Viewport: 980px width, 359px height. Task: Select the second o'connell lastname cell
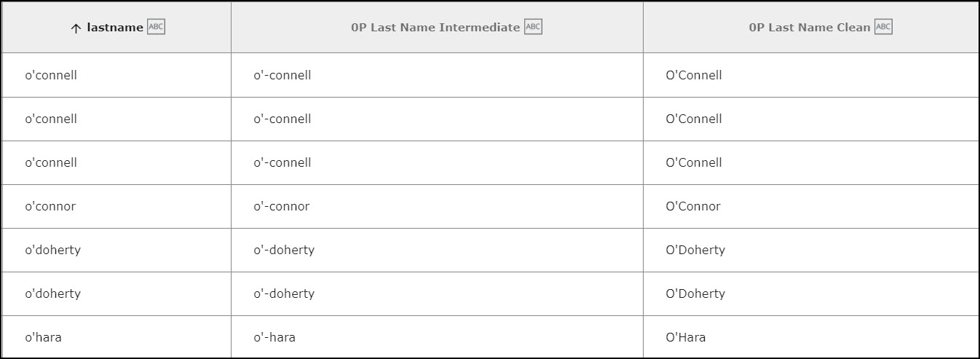click(x=116, y=119)
